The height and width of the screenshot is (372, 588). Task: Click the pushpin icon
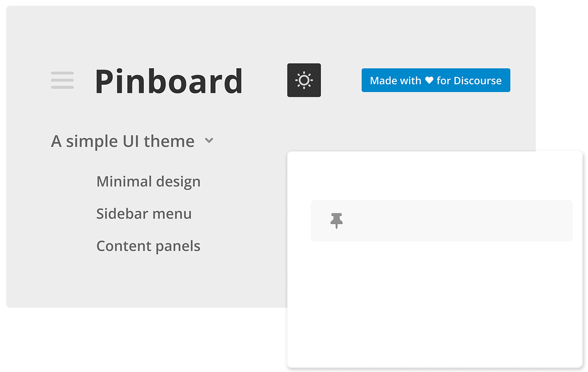337,220
